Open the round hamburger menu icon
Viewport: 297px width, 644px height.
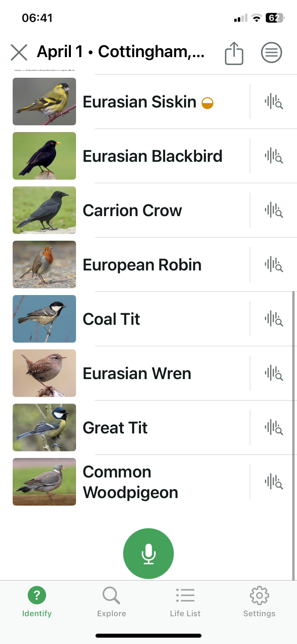tap(271, 52)
